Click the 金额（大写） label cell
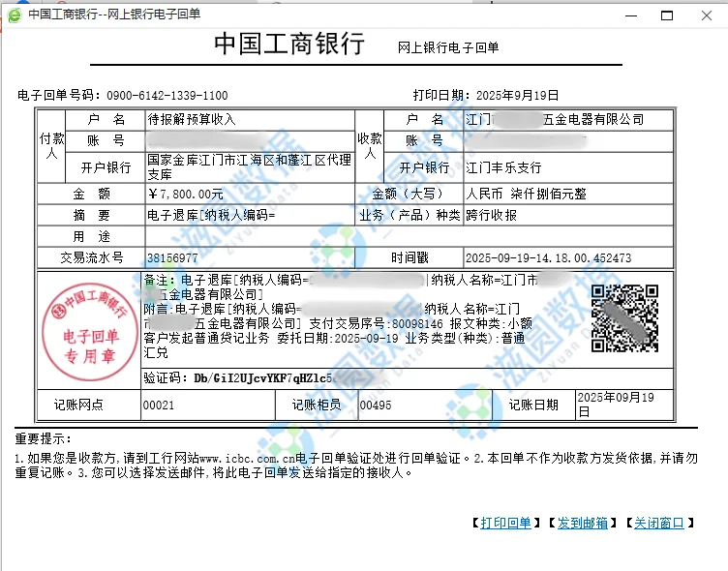728x571 pixels. (409, 194)
